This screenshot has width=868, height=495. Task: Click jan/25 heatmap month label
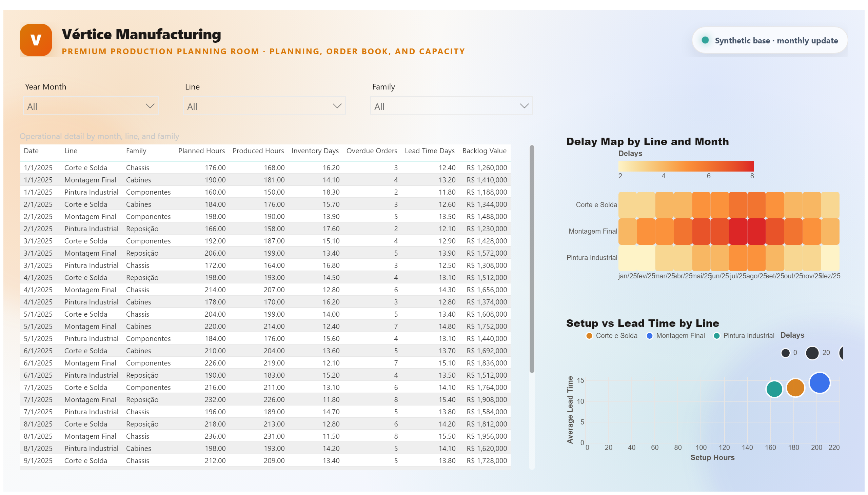click(627, 276)
